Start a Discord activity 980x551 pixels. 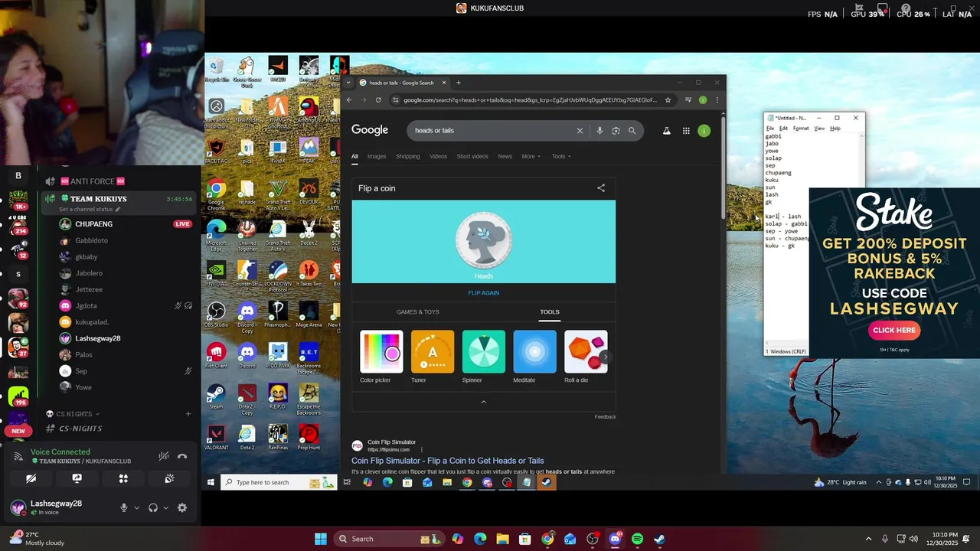[123, 478]
